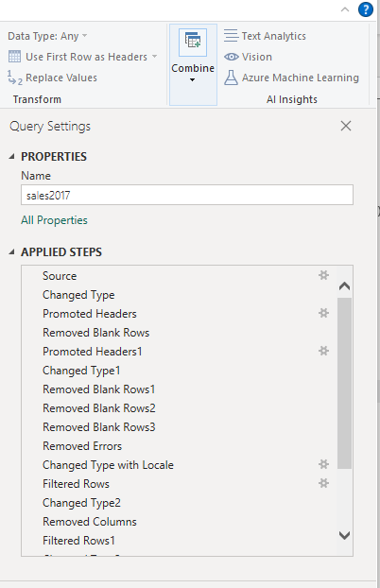Click the Text Analytics icon
The image size is (380, 588).
(231, 36)
